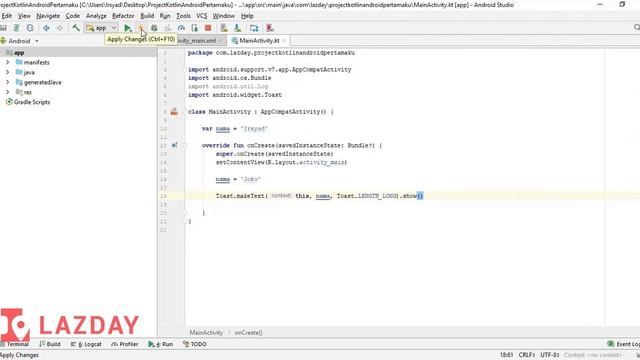The height and width of the screenshot is (360, 640).
Task: Open the VCS menu
Action: (202, 16)
